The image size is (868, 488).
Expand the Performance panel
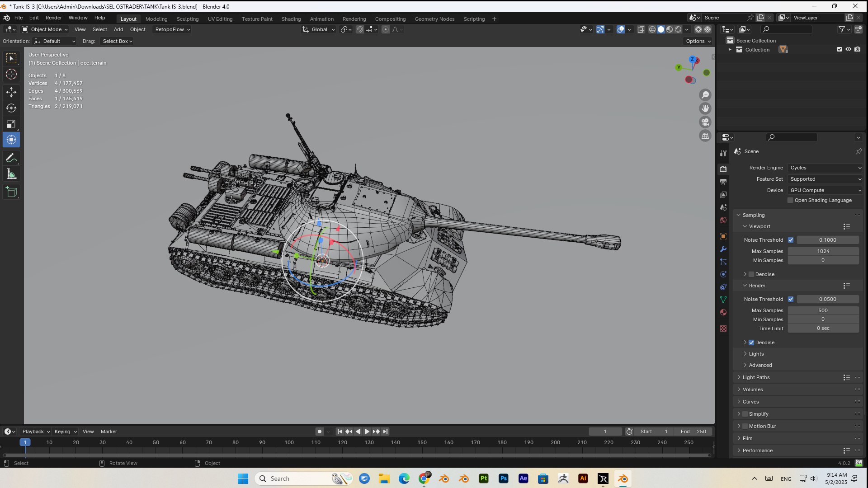point(757,450)
